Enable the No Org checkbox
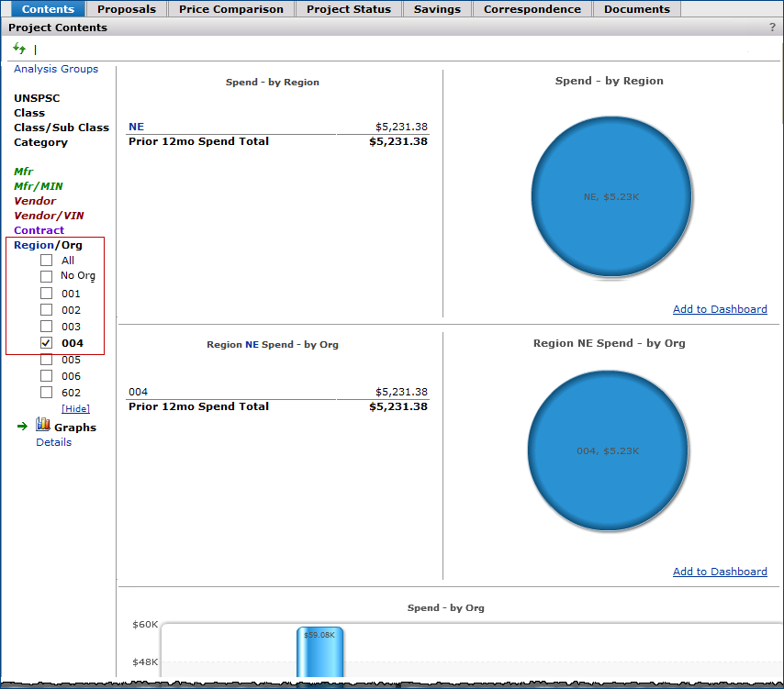The height and width of the screenshot is (689, 784). (46, 276)
